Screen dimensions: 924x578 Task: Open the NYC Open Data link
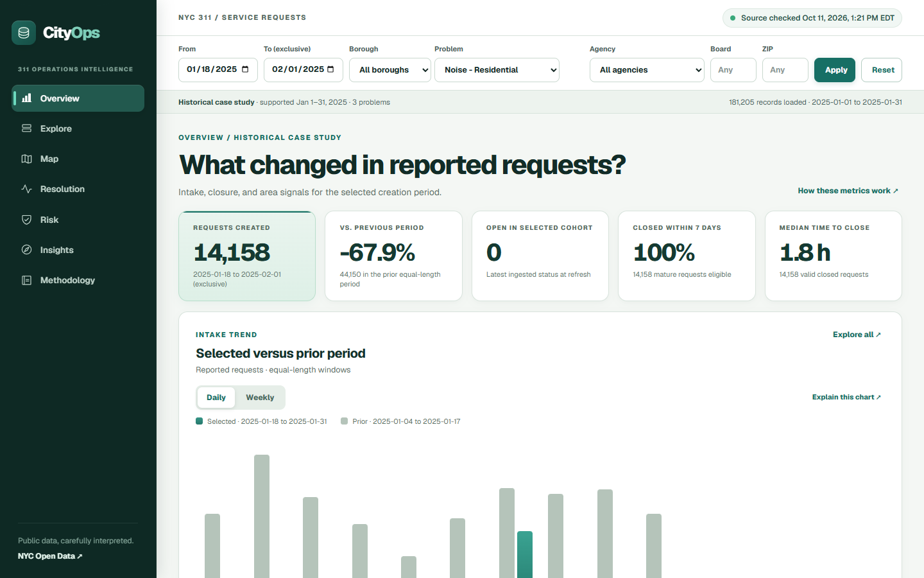[50, 556]
